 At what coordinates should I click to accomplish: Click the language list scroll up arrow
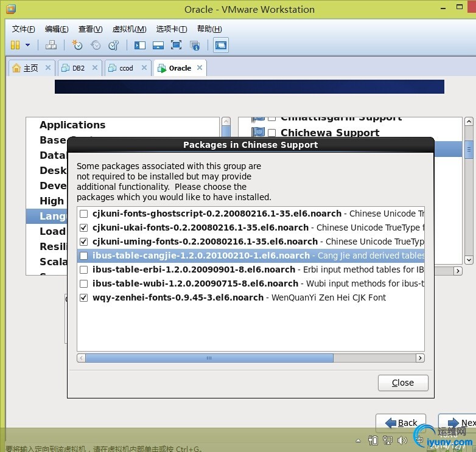pyautogui.click(x=469, y=122)
